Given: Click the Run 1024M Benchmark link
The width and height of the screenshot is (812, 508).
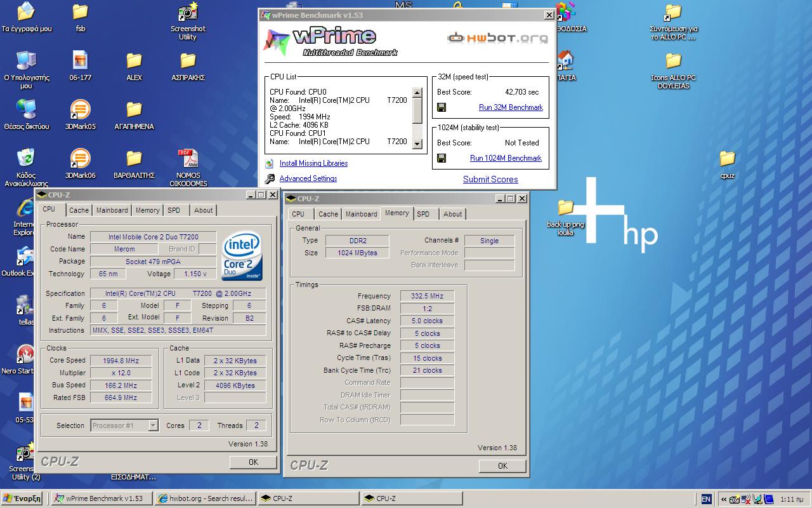Looking at the screenshot, I should point(506,158).
